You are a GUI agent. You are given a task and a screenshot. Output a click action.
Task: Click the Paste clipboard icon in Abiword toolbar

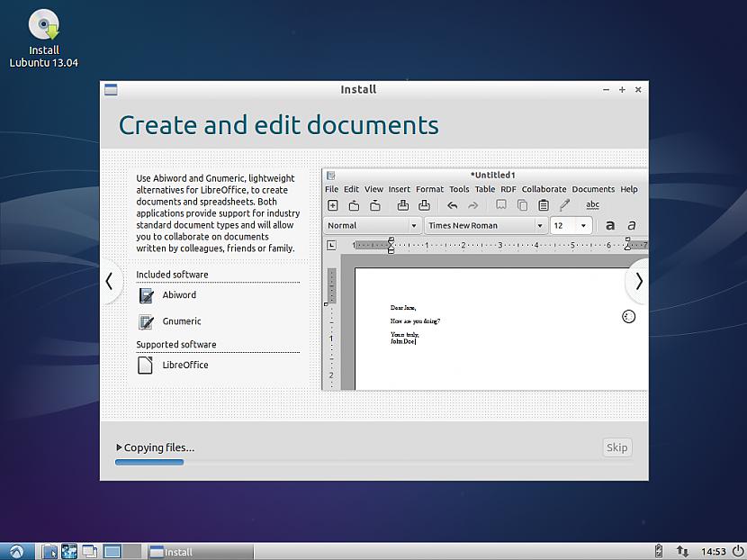click(x=543, y=205)
